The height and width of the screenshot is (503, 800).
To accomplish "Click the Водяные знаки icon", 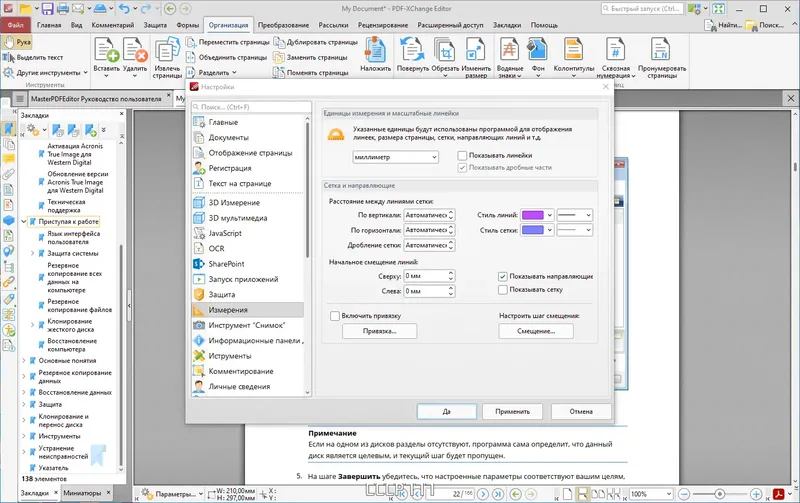I will point(510,50).
